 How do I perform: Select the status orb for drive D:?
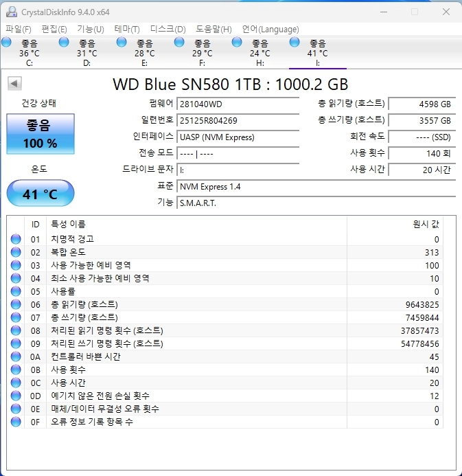[64, 42]
